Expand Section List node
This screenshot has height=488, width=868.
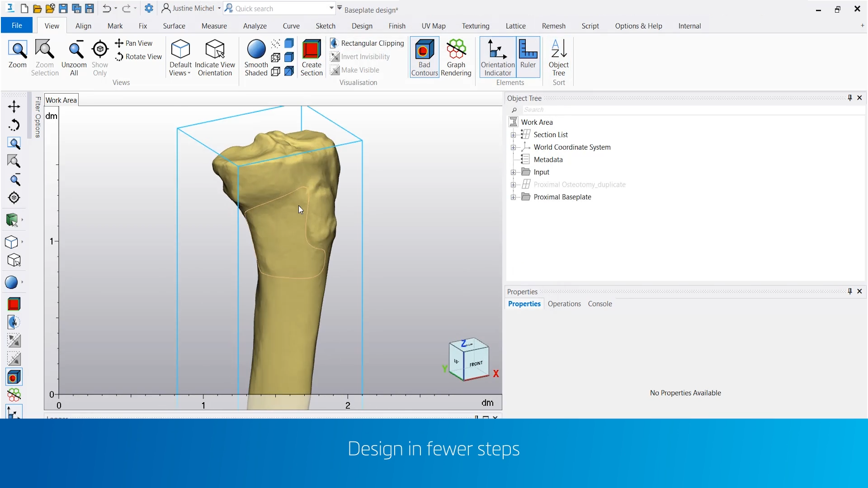click(x=513, y=135)
